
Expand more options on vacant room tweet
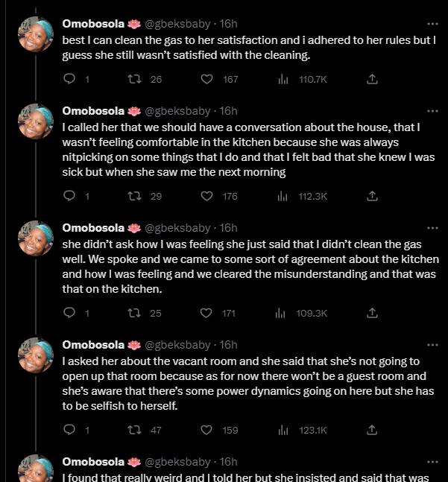coord(432,345)
